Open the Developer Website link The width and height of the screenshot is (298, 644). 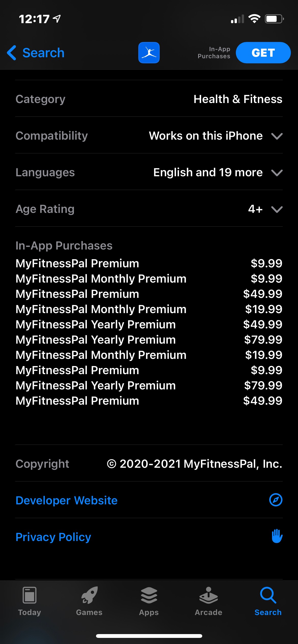pyautogui.click(x=66, y=500)
